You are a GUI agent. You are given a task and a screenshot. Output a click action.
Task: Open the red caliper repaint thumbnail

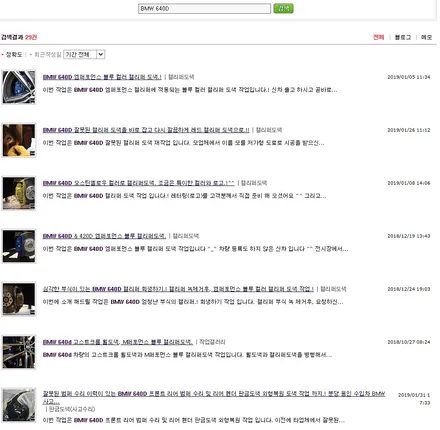click(x=19, y=140)
